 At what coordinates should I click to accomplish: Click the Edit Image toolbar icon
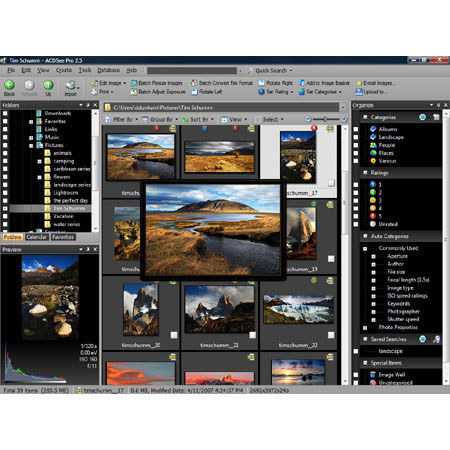(x=95, y=83)
